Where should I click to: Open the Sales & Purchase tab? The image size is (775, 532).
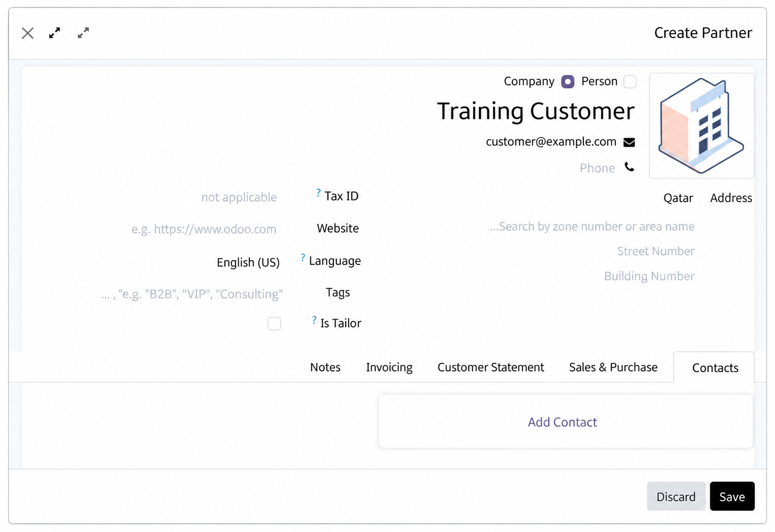click(613, 367)
